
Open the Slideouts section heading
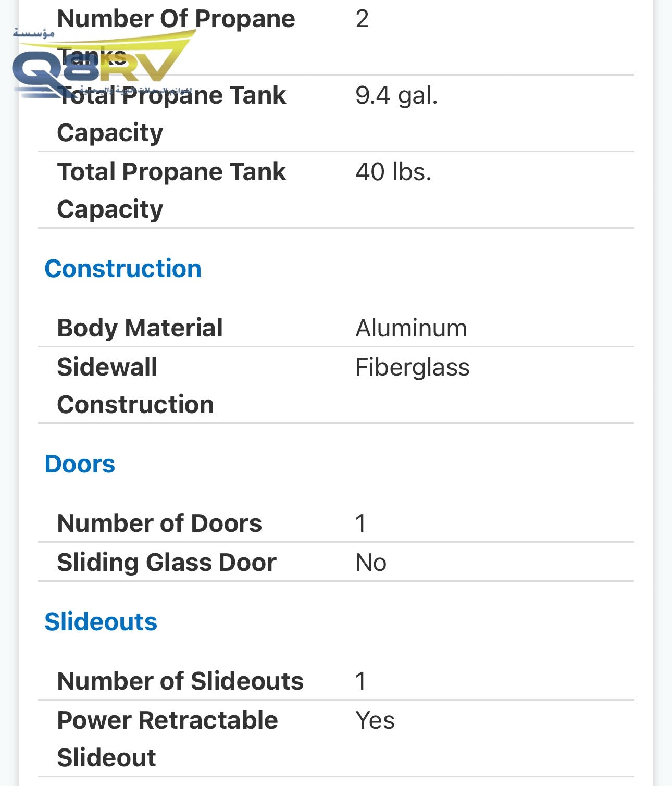point(101,622)
